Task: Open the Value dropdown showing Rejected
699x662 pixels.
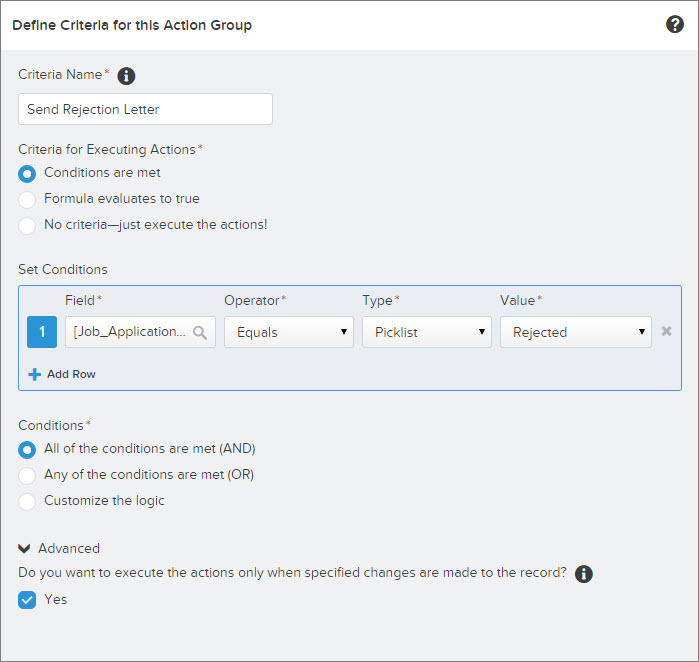Action: (x=576, y=332)
